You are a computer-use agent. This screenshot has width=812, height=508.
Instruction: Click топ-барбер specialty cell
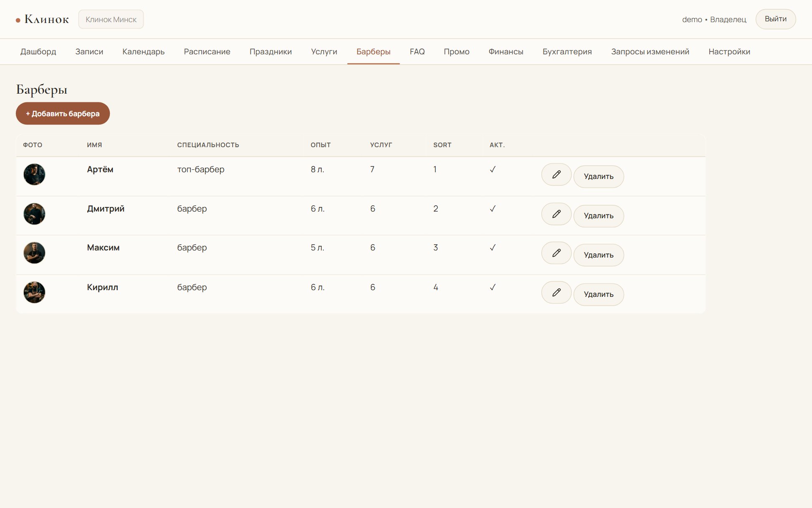(201, 169)
